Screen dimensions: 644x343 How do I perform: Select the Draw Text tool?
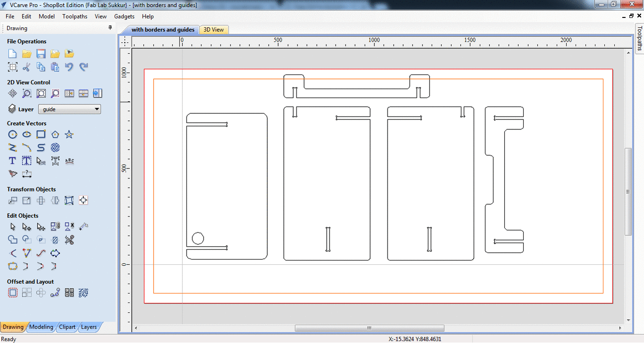(x=13, y=161)
